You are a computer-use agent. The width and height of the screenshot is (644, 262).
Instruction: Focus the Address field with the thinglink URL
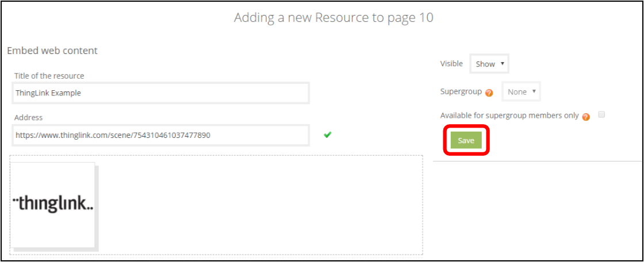coord(160,135)
